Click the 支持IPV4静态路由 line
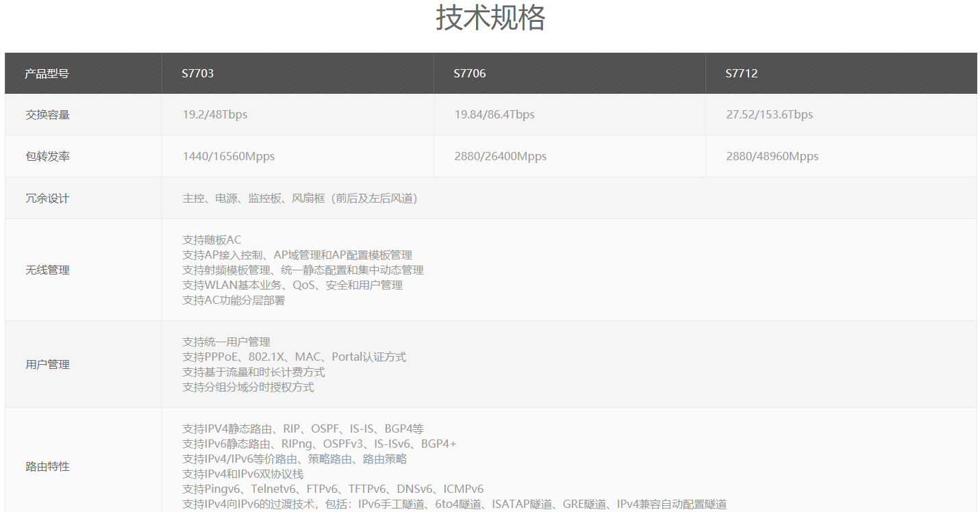Viewport: 980px width, 512px height. point(303,429)
